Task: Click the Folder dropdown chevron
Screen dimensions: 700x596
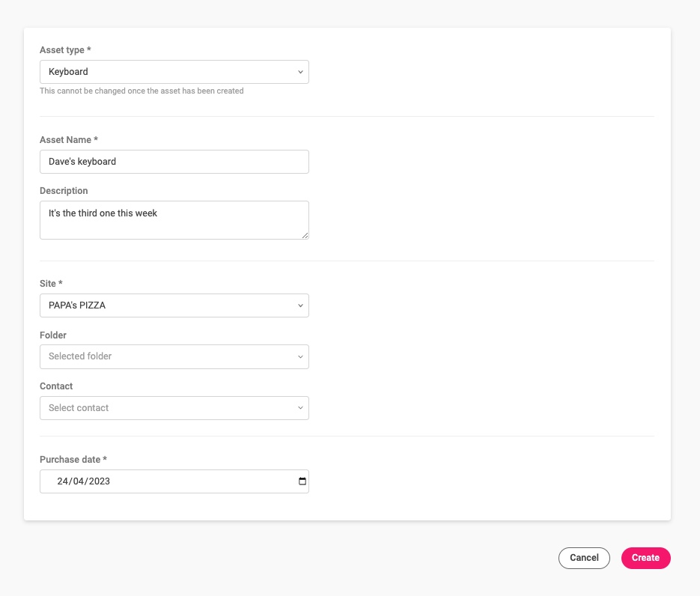Action: pos(300,356)
